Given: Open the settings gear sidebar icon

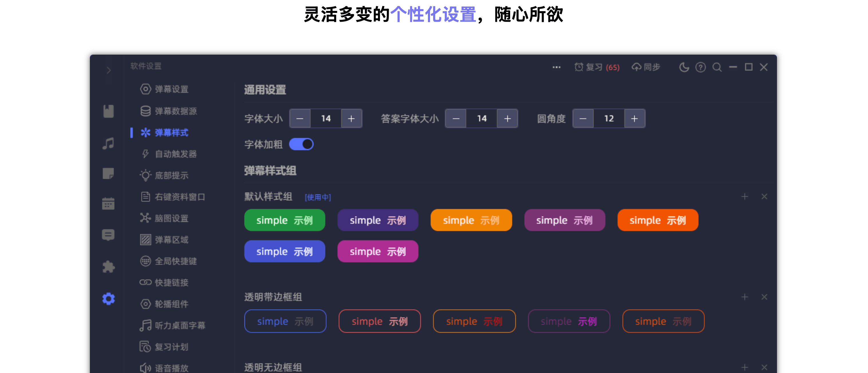Looking at the screenshot, I should 108,299.
